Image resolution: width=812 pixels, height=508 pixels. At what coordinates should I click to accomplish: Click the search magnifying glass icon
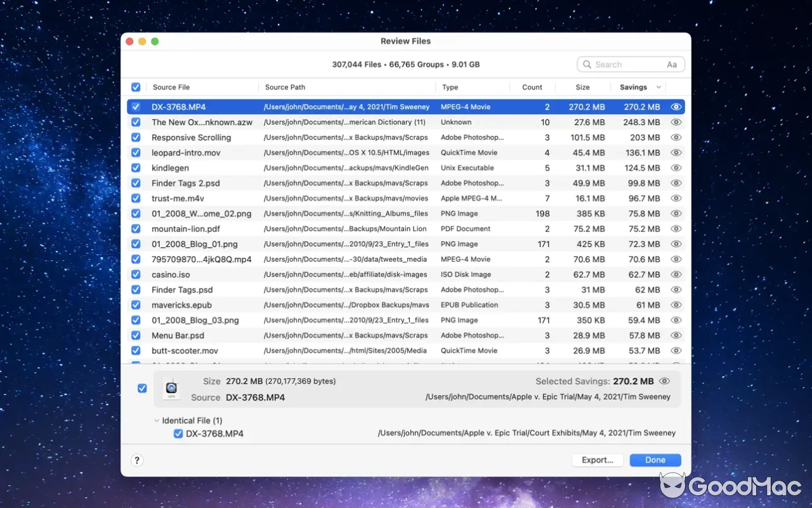(587, 64)
